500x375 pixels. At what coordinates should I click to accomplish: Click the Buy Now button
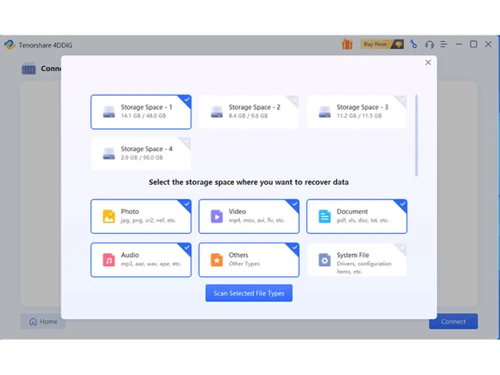(382, 44)
